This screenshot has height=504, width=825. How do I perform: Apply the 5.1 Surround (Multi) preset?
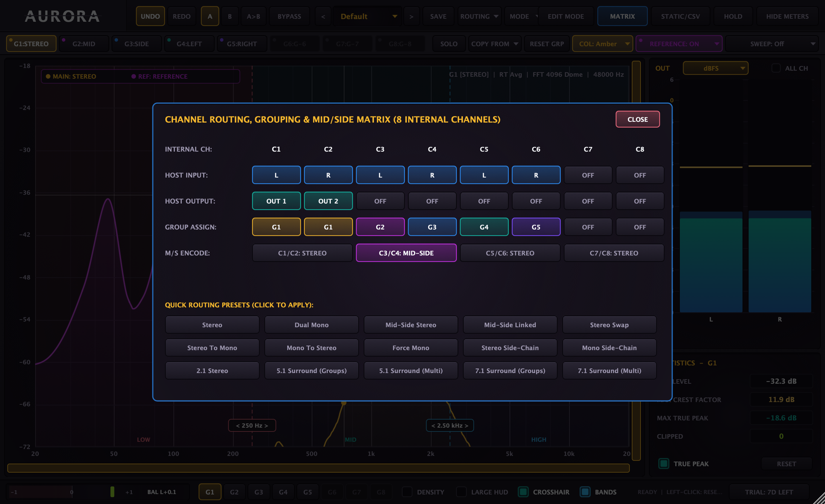411,371
